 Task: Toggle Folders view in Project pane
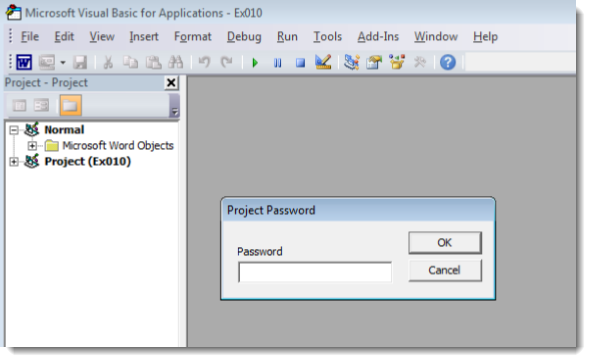(70, 105)
